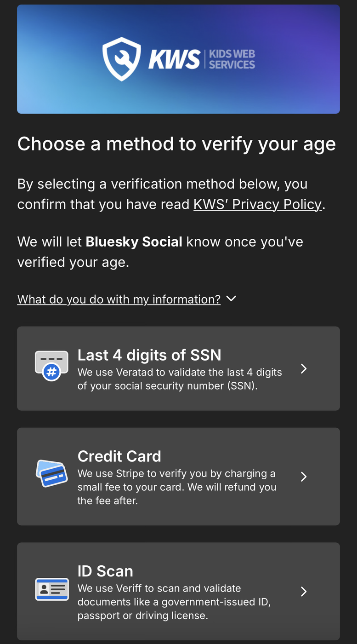Select the "Last 4 digits of SSN" title
This screenshot has height=644, width=357.
click(149, 355)
